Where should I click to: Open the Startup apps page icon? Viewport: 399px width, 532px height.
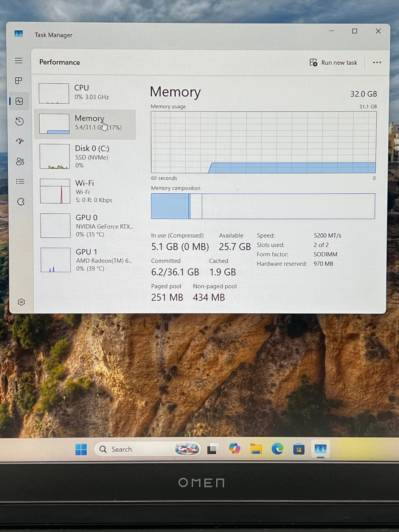point(20,141)
